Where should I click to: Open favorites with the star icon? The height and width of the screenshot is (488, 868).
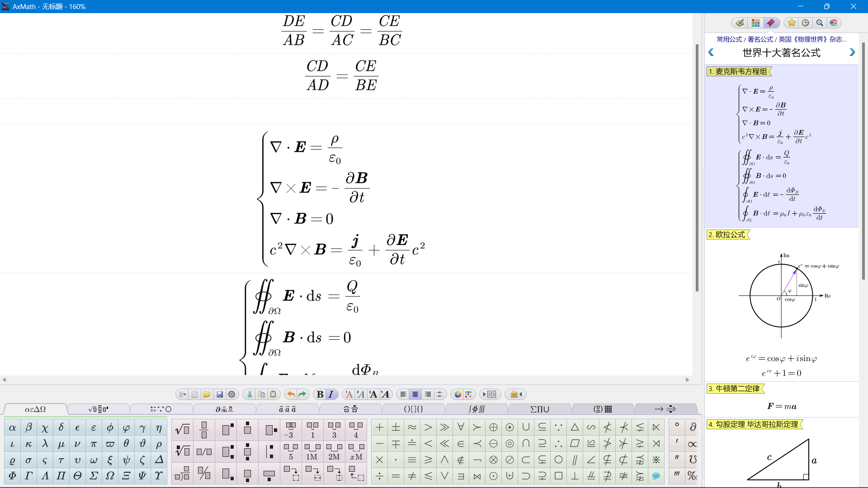[x=792, y=23]
